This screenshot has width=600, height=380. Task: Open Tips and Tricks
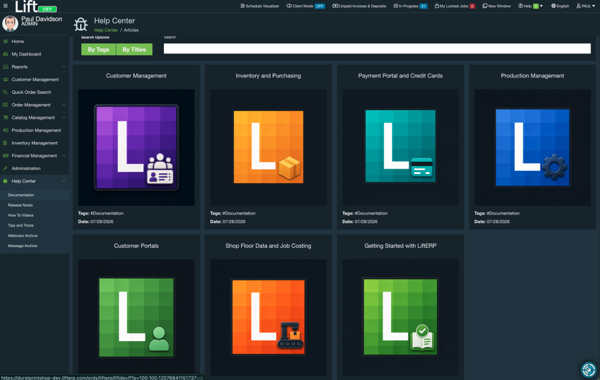coord(21,225)
